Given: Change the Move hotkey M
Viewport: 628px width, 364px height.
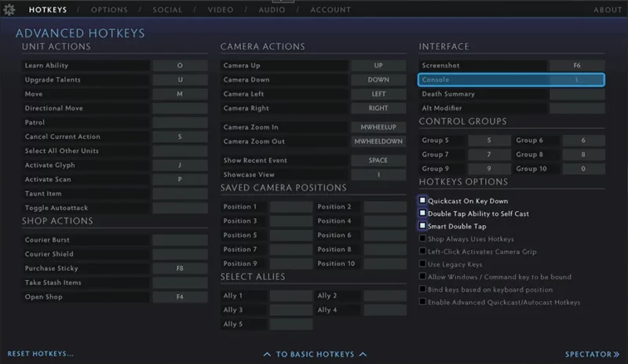Looking at the screenshot, I should 180,93.
